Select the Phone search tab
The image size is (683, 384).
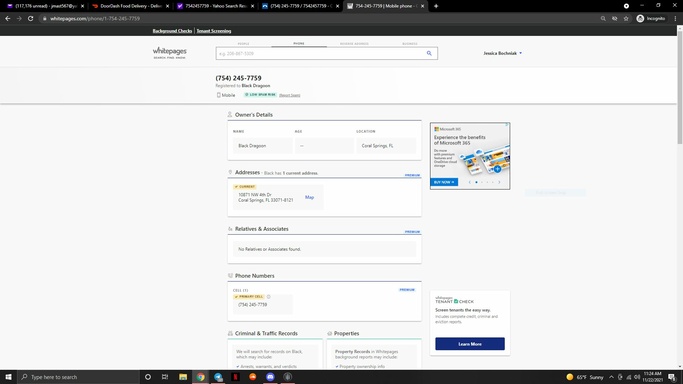click(x=299, y=44)
